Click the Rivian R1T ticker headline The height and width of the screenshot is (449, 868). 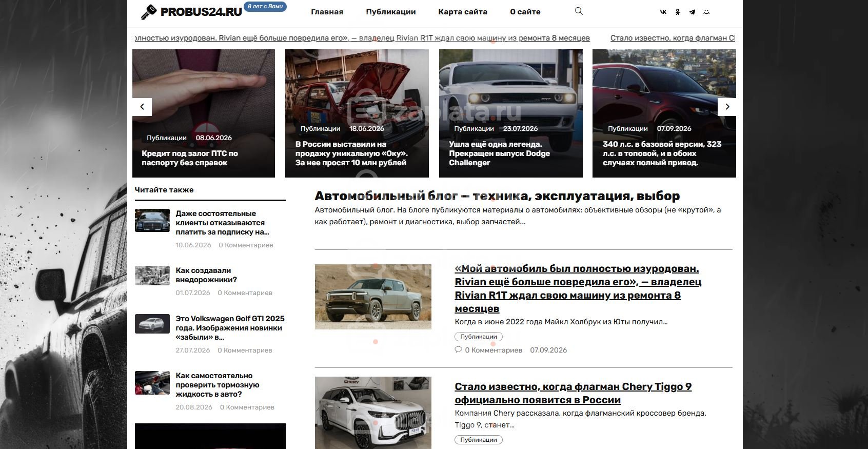tap(362, 38)
